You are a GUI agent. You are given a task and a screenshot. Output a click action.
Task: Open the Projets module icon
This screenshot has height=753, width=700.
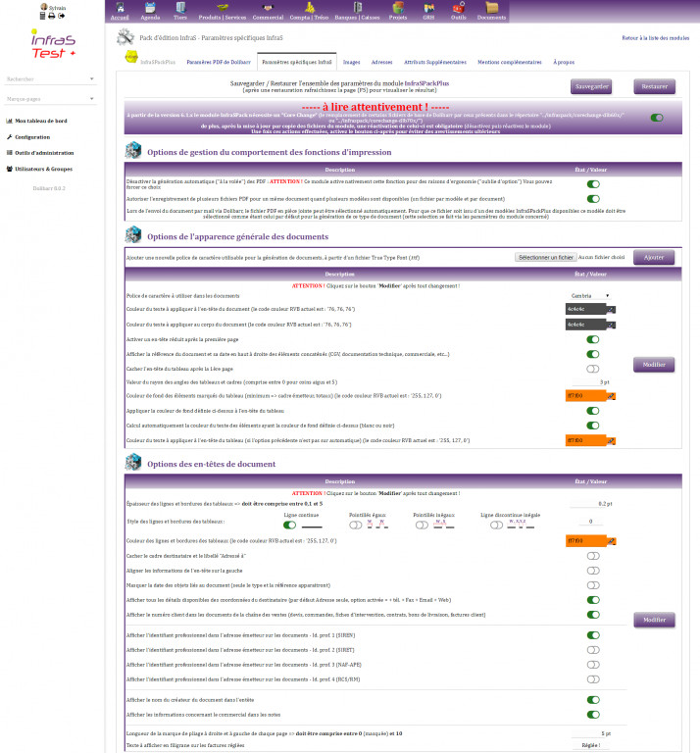coord(397,8)
